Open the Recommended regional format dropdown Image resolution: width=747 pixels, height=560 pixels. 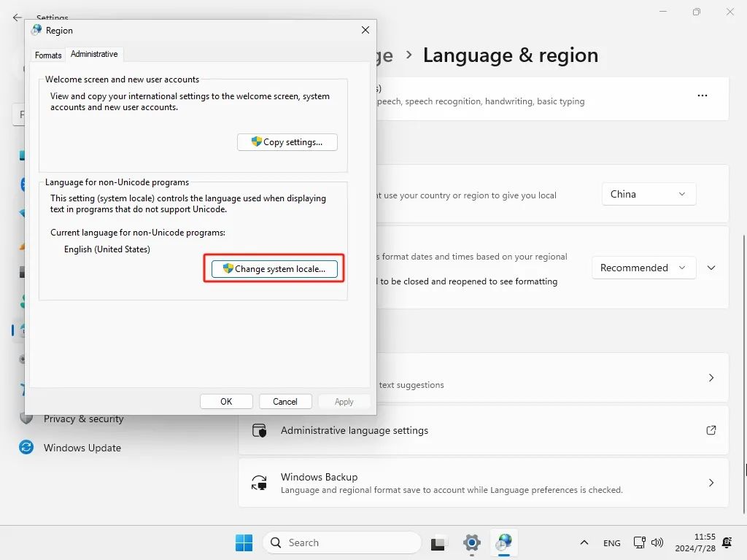click(x=643, y=268)
